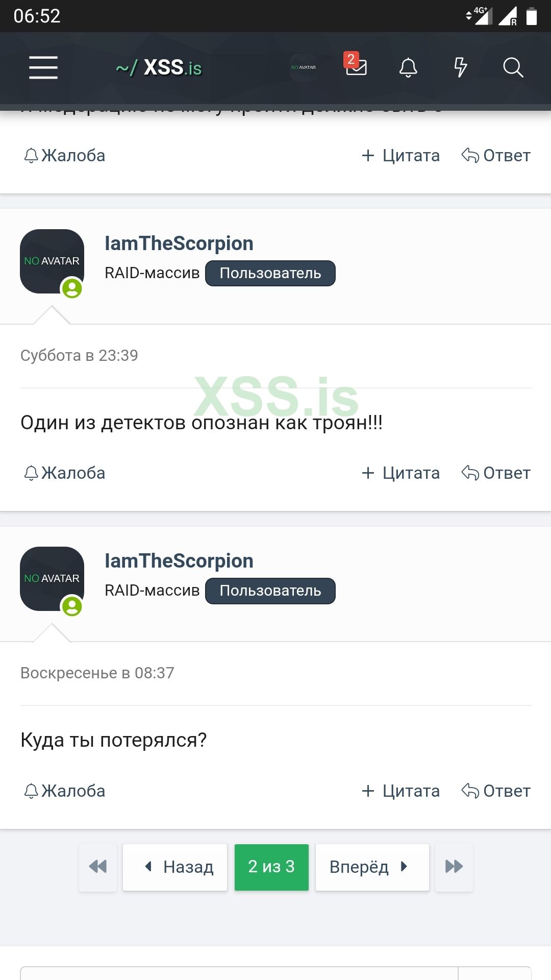The height and width of the screenshot is (980, 551).
Task: Jump to first page with double-left arrow
Action: coord(98,867)
